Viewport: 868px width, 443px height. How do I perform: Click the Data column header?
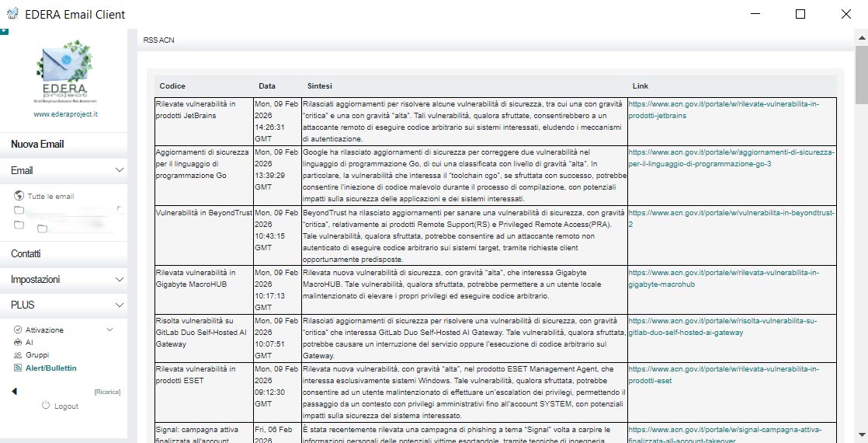[x=267, y=86]
